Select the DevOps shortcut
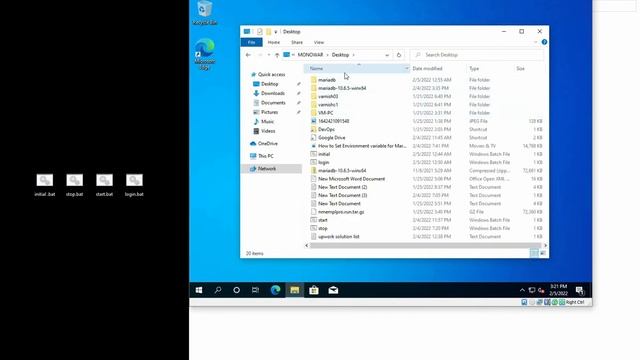Image resolution: width=640 pixels, height=360 pixels. click(326, 129)
